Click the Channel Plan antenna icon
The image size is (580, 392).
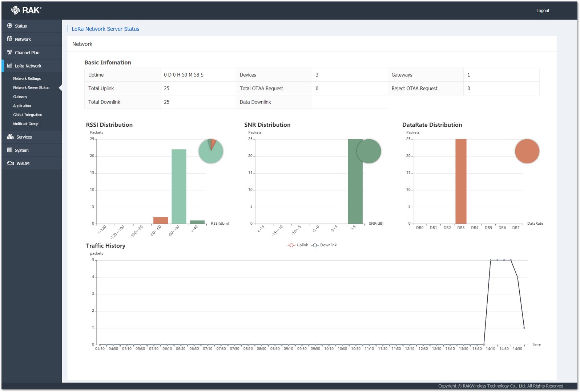[x=10, y=52]
